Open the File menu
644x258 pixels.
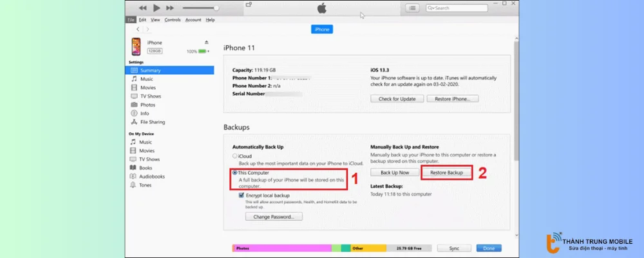131,20
